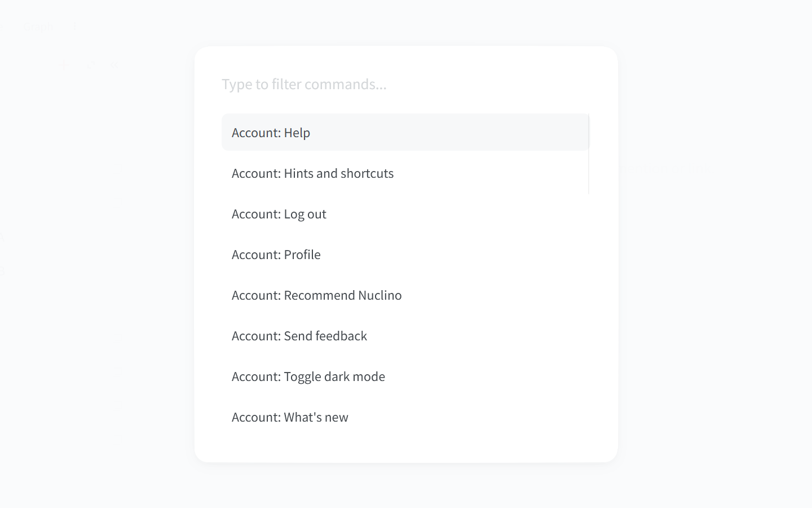
Task: Select the faded sidebar item ending in B
Action: (2, 271)
